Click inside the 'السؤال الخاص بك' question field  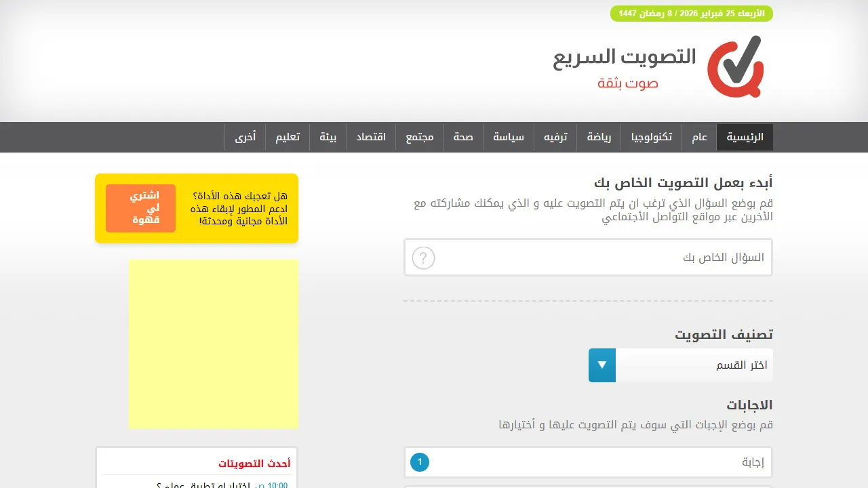pos(610,258)
